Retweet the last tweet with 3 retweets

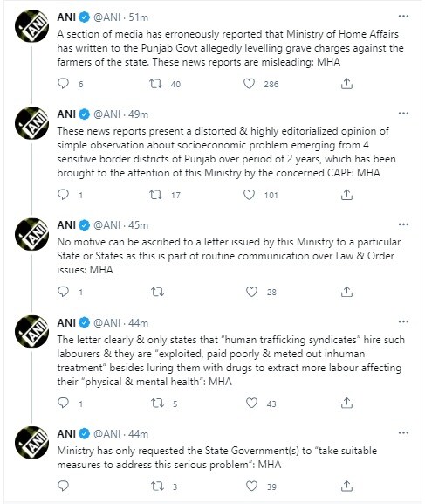pyautogui.click(x=157, y=486)
